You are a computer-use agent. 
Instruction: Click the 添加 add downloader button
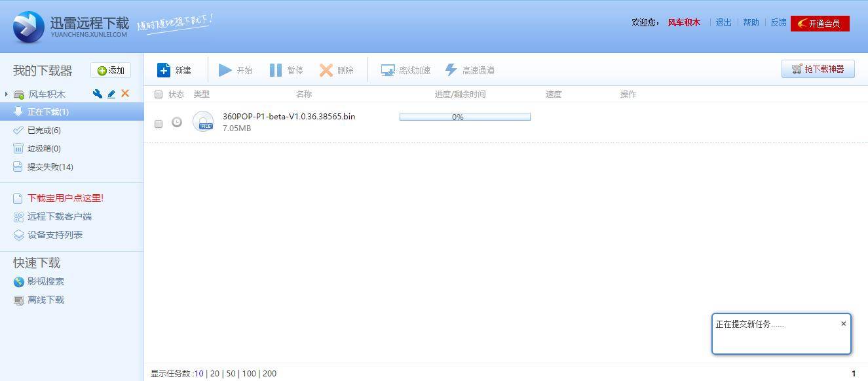coord(111,70)
